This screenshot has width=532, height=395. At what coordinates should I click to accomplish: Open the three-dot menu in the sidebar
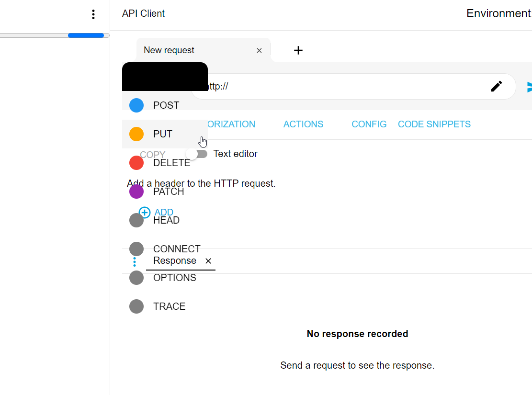pos(93,14)
